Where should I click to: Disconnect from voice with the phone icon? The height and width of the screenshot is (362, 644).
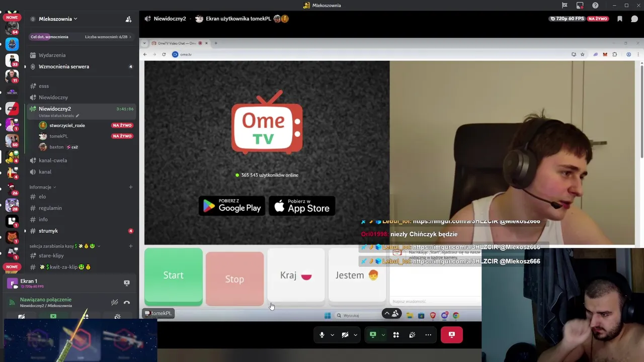pyautogui.click(x=127, y=302)
